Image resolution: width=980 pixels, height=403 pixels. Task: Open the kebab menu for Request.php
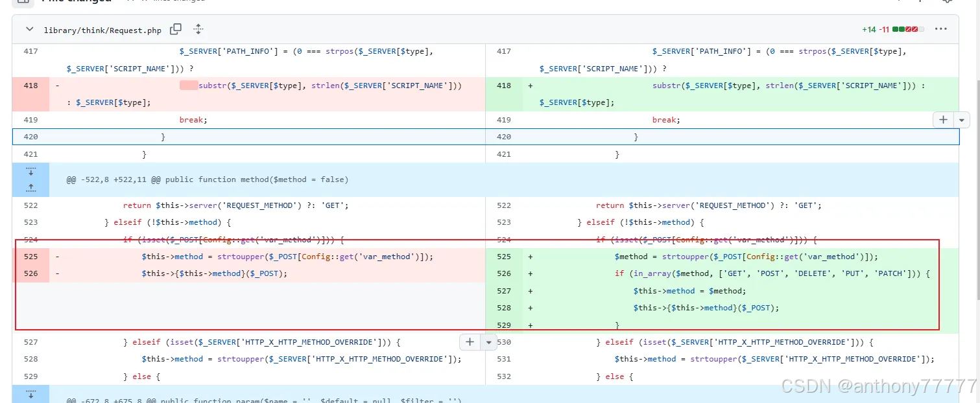(941, 29)
